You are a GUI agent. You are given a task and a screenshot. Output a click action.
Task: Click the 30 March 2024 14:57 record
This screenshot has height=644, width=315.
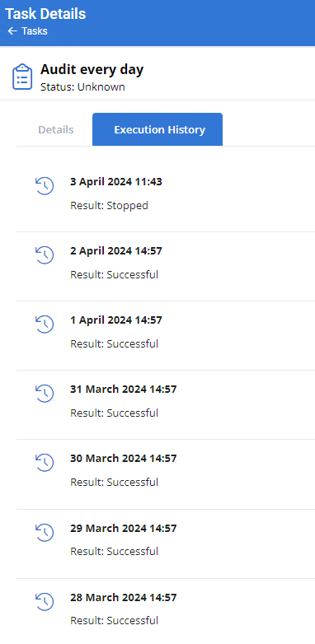click(x=166, y=474)
